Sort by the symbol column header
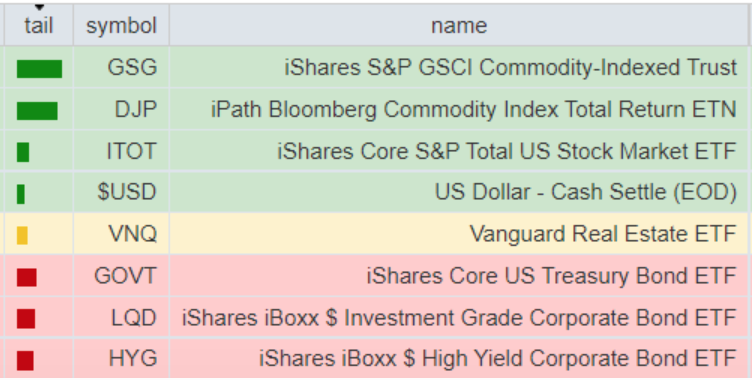 click(121, 25)
